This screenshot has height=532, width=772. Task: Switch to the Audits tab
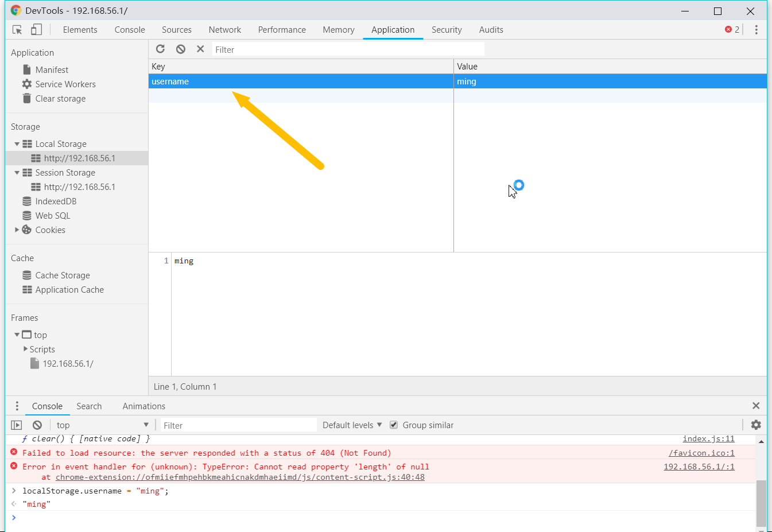click(x=491, y=30)
